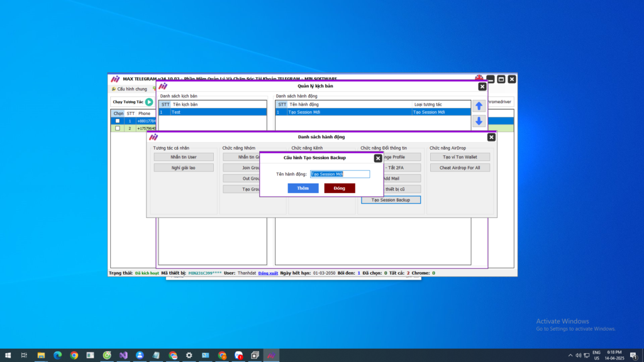Click the green Chạy Tương Tác play icon

coord(149,102)
